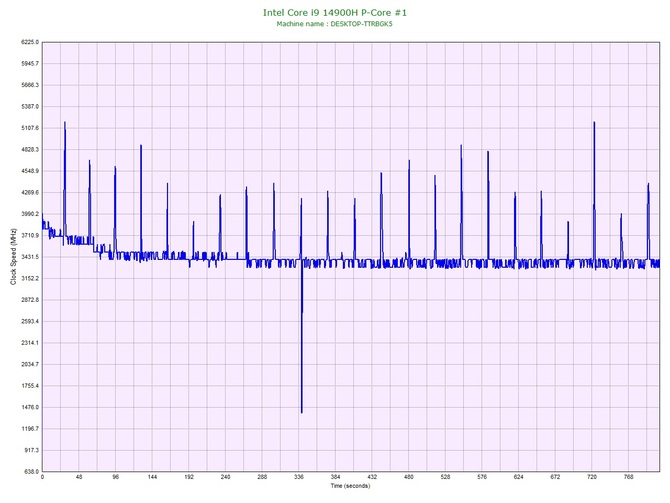Click the 2872.8 y-axis value

point(30,300)
